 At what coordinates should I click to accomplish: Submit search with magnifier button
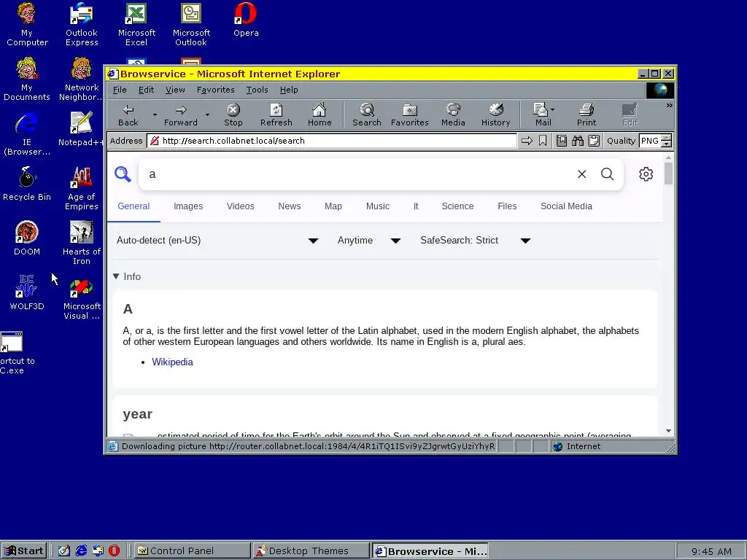click(607, 174)
